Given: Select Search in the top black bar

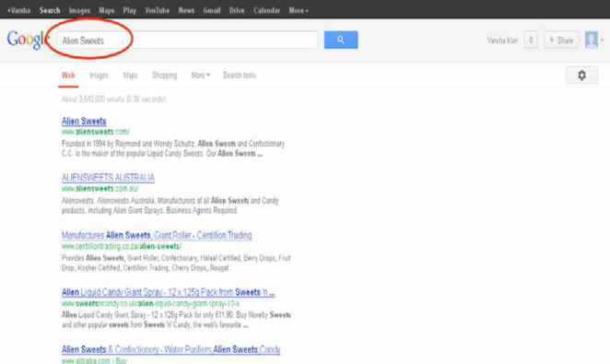Looking at the screenshot, I should click(x=50, y=10).
